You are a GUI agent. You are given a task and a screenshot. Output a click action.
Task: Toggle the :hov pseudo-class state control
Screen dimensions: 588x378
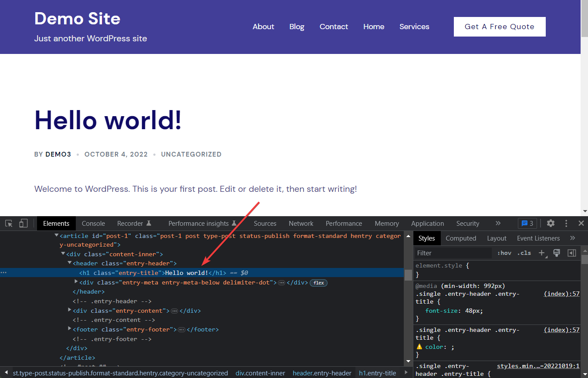click(504, 253)
